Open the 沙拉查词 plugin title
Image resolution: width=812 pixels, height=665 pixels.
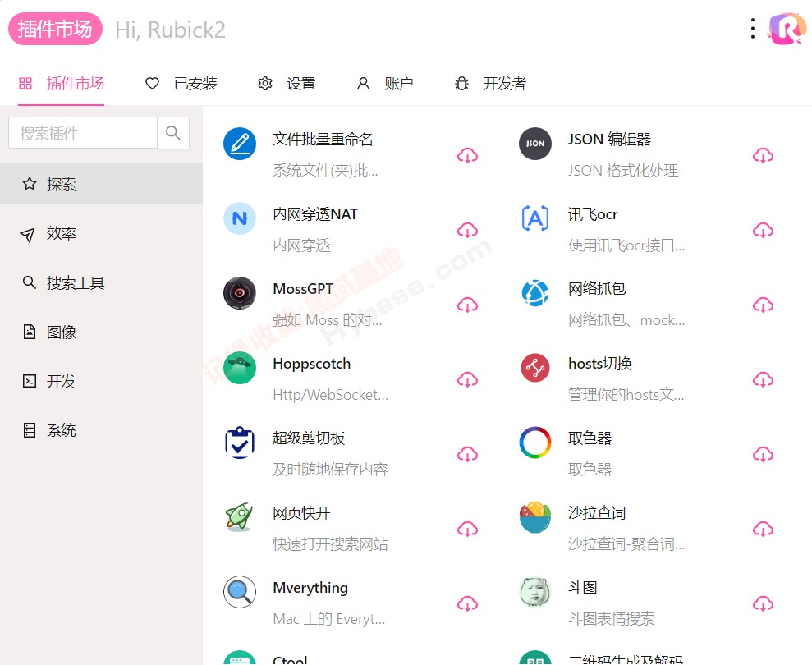(597, 513)
